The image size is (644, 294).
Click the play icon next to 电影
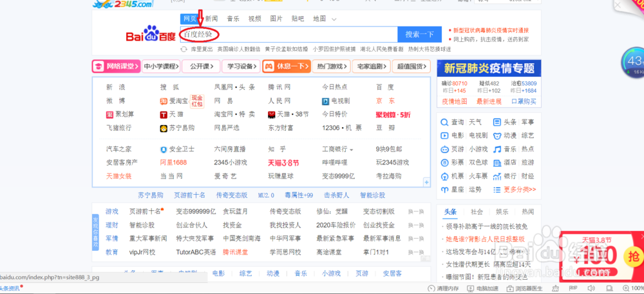coord(444,135)
